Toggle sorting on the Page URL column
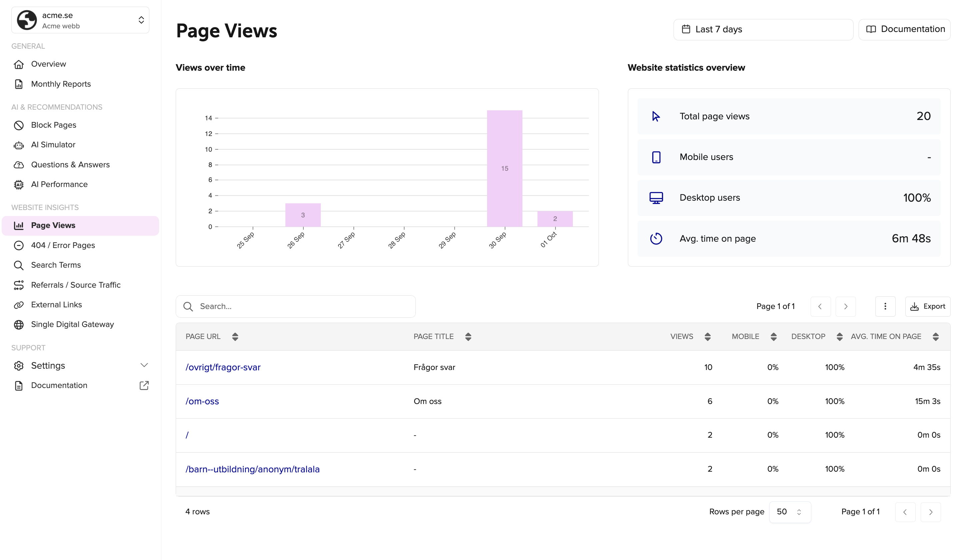Image resolution: width=963 pixels, height=560 pixels. (235, 337)
